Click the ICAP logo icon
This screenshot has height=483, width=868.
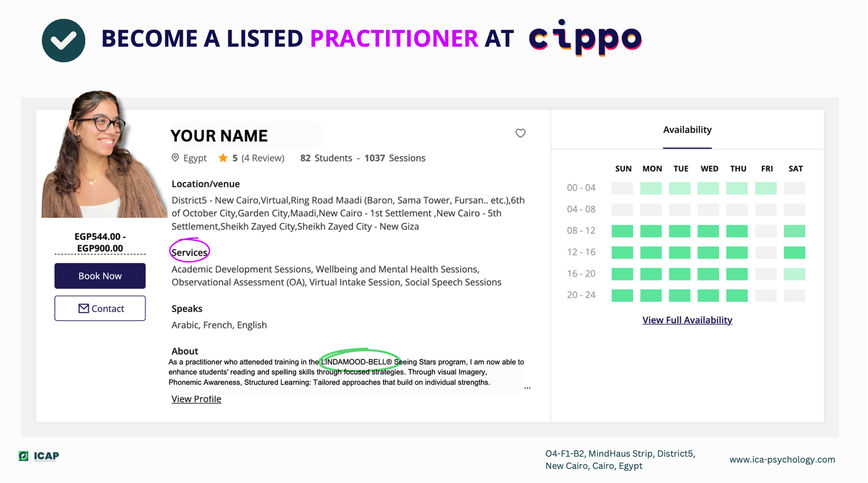click(24, 456)
